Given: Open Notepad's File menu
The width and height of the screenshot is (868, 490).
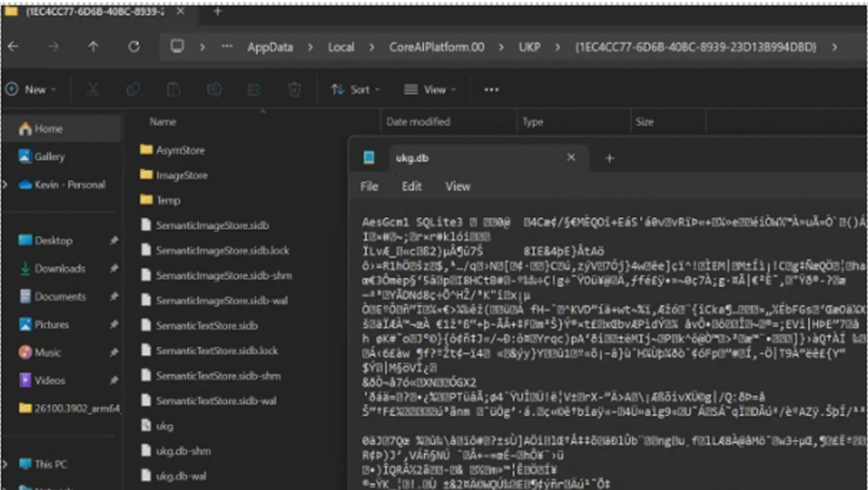Looking at the screenshot, I should pyautogui.click(x=369, y=186).
